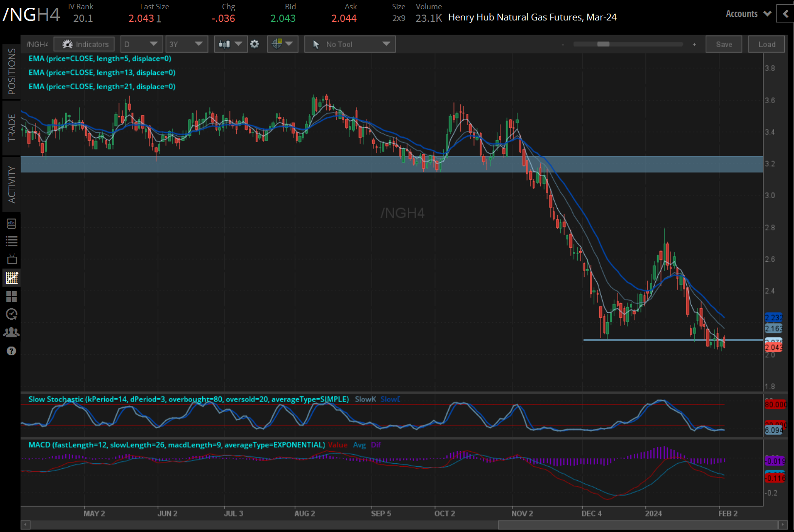Click the community people icon

(12, 332)
